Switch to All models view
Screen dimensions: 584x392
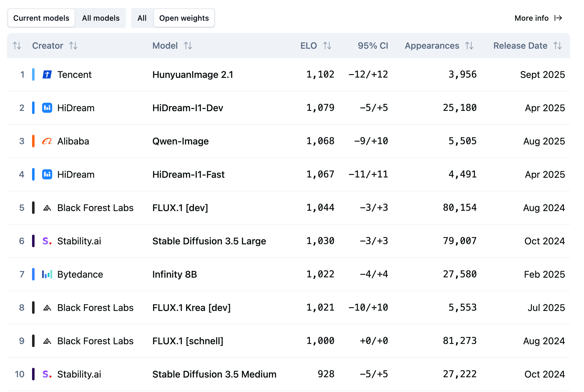(101, 18)
